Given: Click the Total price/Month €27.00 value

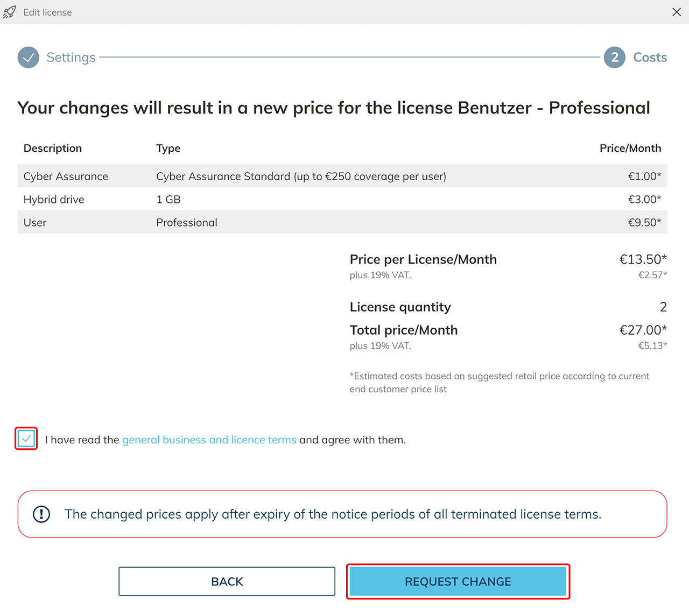Looking at the screenshot, I should tap(643, 330).
